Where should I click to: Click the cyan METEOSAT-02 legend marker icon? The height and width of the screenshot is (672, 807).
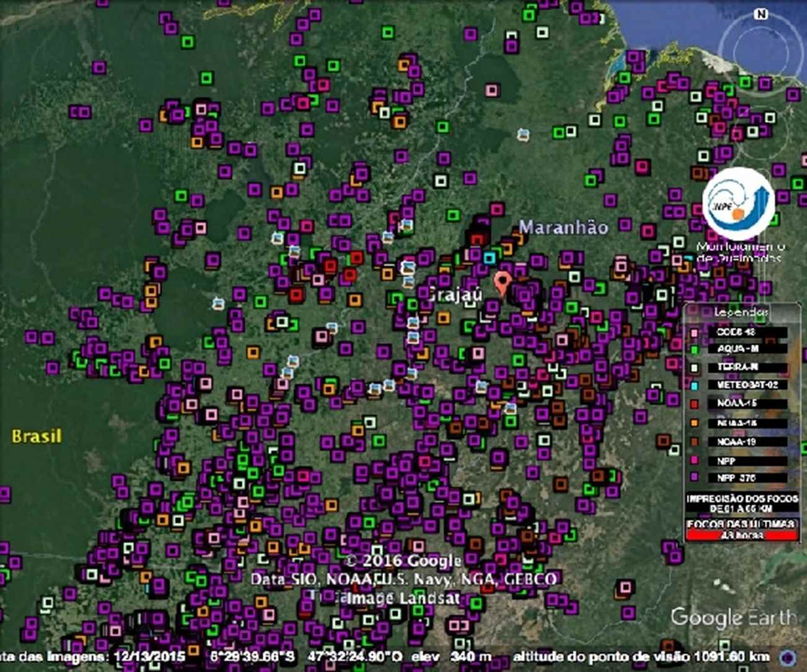695,385
